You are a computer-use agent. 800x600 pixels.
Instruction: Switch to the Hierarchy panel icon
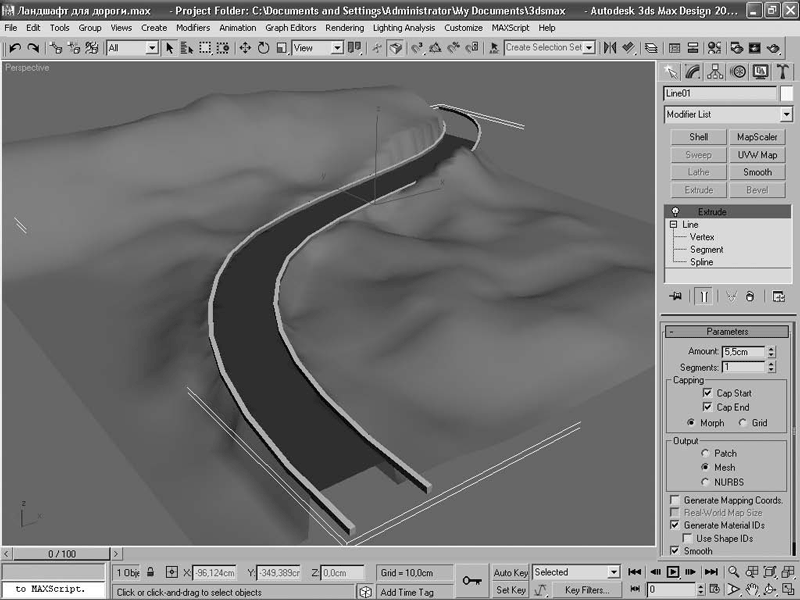(x=715, y=72)
